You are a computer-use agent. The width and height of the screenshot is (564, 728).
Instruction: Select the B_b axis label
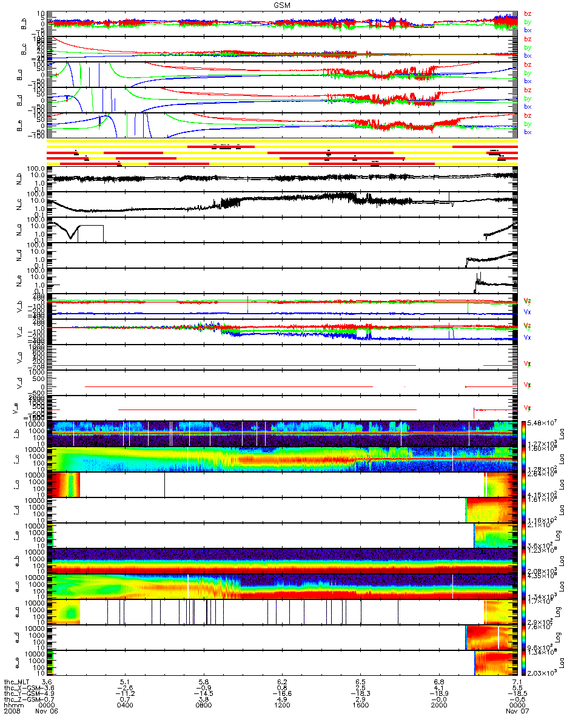pyautogui.click(x=24, y=23)
